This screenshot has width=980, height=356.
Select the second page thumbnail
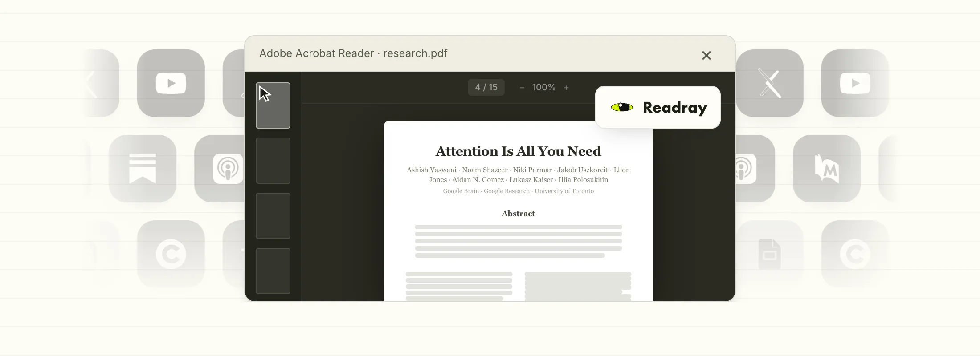273,161
